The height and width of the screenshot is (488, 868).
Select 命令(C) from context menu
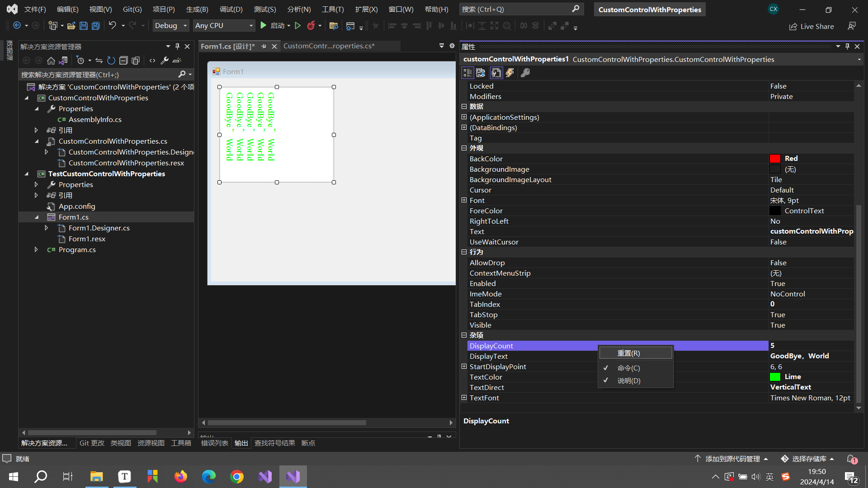(x=629, y=368)
